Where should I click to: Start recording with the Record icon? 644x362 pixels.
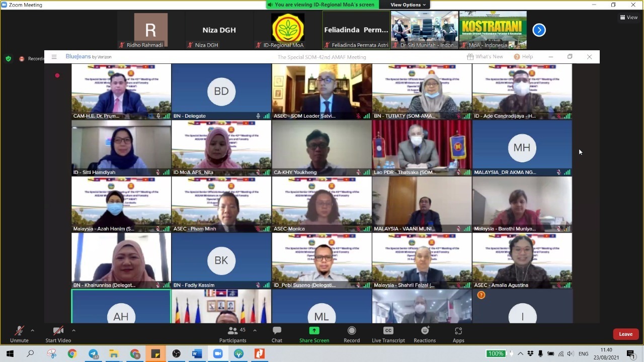pos(352,331)
